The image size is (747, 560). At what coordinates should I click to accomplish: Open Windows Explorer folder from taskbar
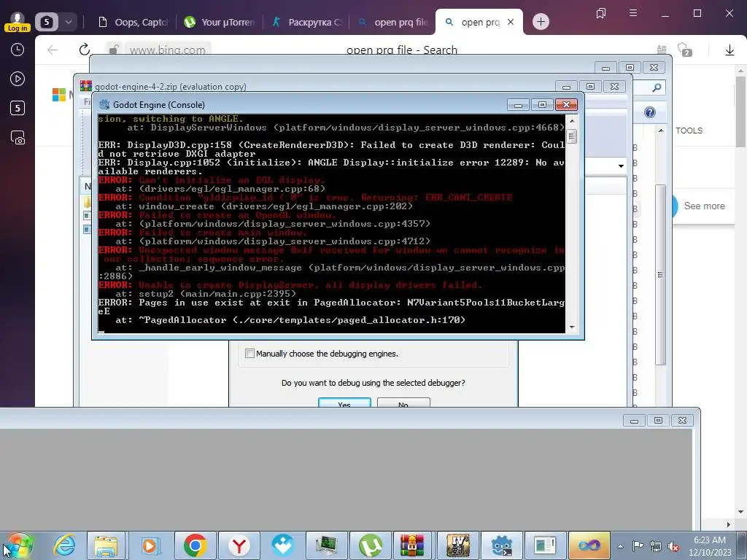[x=106, y=545]
